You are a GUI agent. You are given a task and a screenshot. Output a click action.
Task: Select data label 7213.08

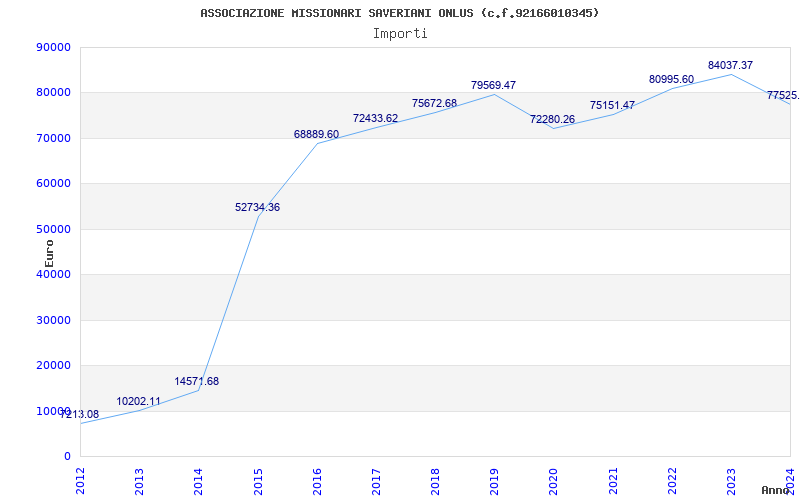[x=79, y=414]
